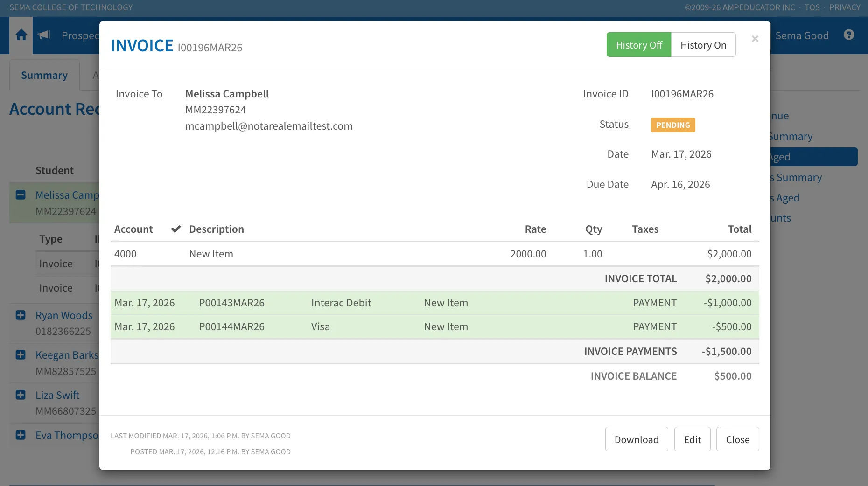
Task: Click the Invoice ID value I00196MAR26
Action: point(682,94)
